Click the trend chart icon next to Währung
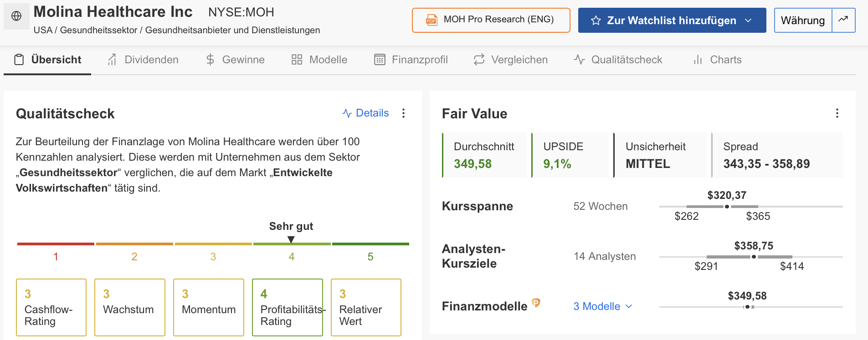 (843, 20)
